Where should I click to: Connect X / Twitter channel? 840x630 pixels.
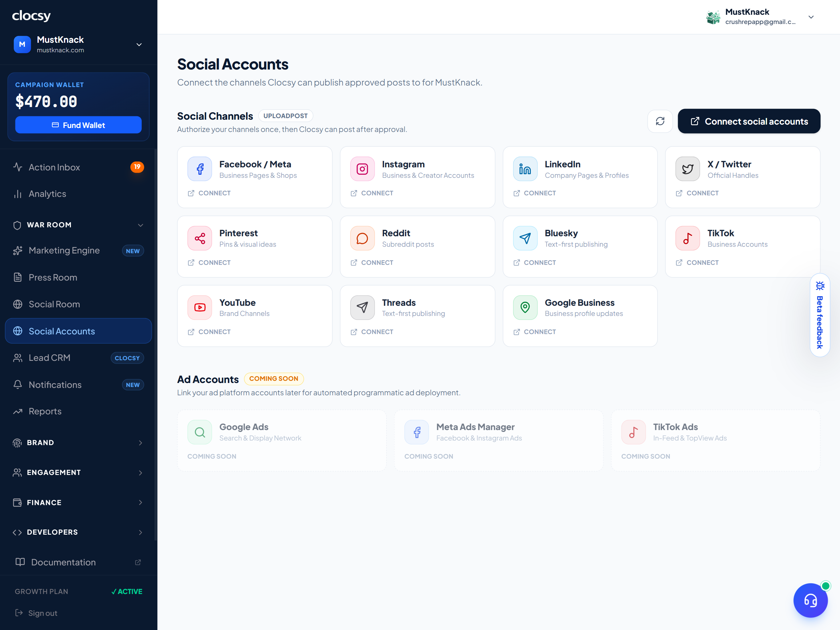(697, 193)
